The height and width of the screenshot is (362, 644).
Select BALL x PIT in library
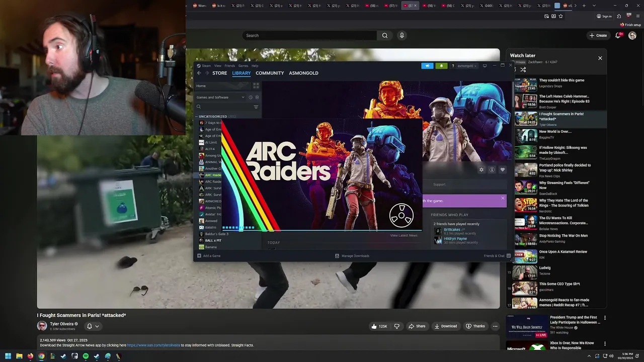pyautogui.click(x=213, y=240)
